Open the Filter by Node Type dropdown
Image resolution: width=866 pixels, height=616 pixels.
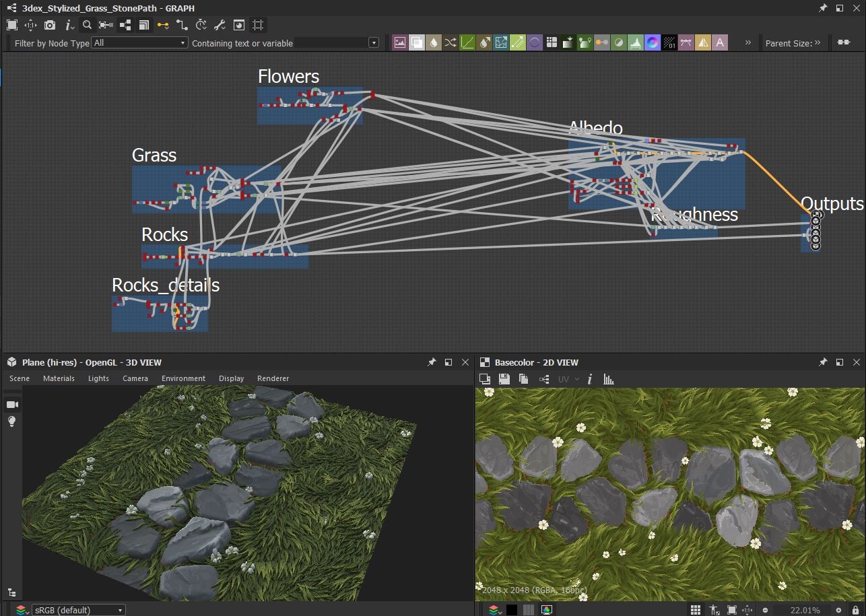(x=138, y=42)
